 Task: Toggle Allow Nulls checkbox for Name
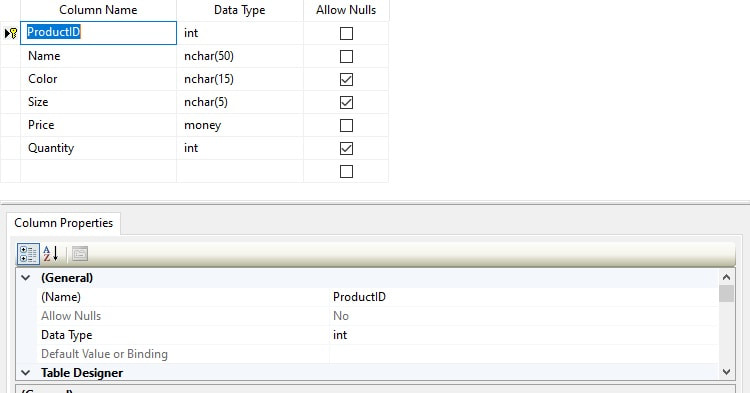[346, 56]
